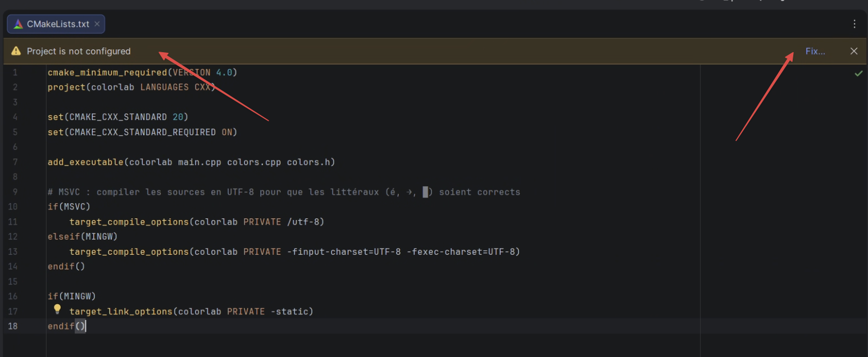The width and height of the screenshot is (868, 357).
Task: Click the yellow warning triangle icon
Action: click(x=16, y=51)
